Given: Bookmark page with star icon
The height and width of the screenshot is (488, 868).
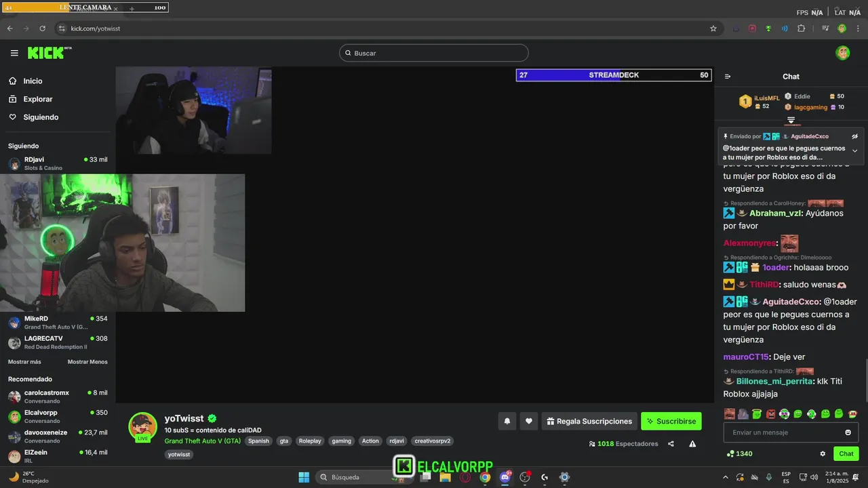Looking at the screenshot, I should click(713, 28).
